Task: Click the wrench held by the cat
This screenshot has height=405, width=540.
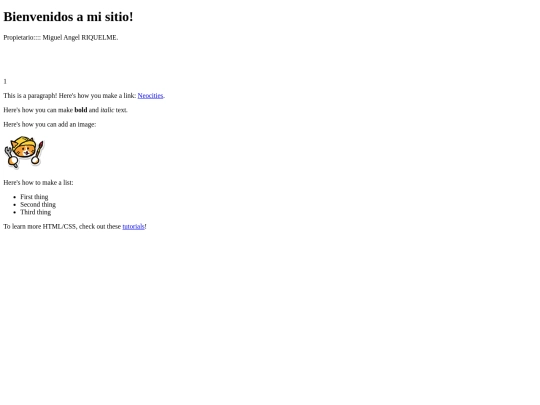Action: 9,156
